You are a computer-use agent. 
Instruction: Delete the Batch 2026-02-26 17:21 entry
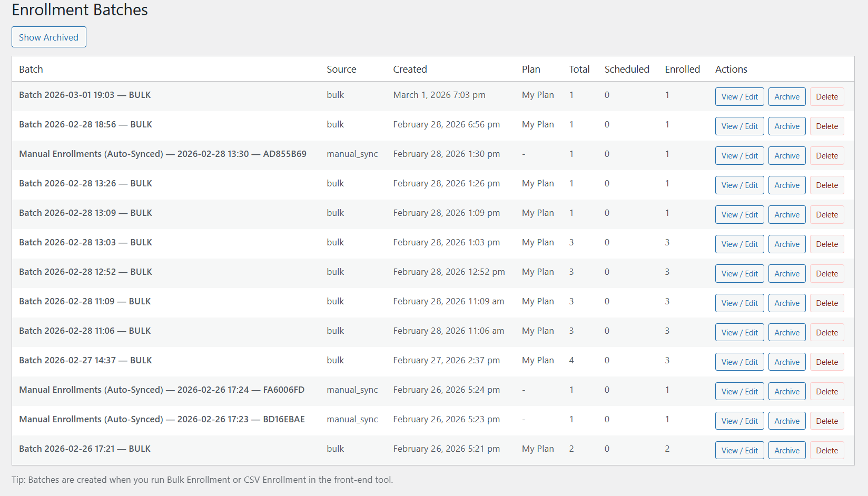(x=826, y=450)
